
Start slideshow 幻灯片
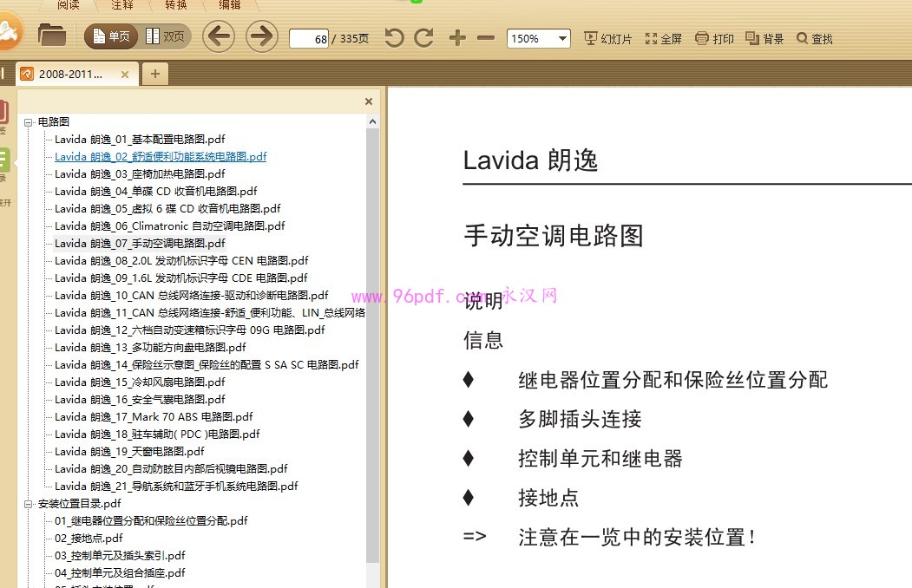tap(607, 39)
